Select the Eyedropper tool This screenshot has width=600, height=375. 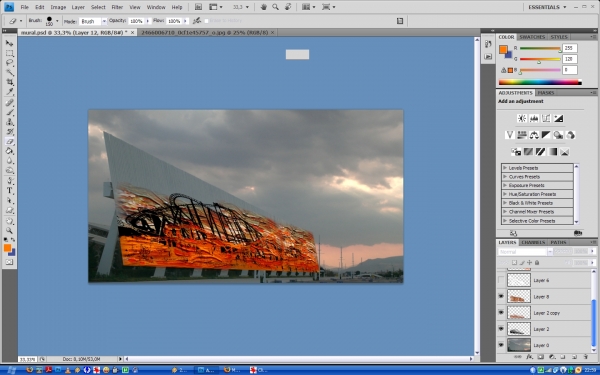9,91
